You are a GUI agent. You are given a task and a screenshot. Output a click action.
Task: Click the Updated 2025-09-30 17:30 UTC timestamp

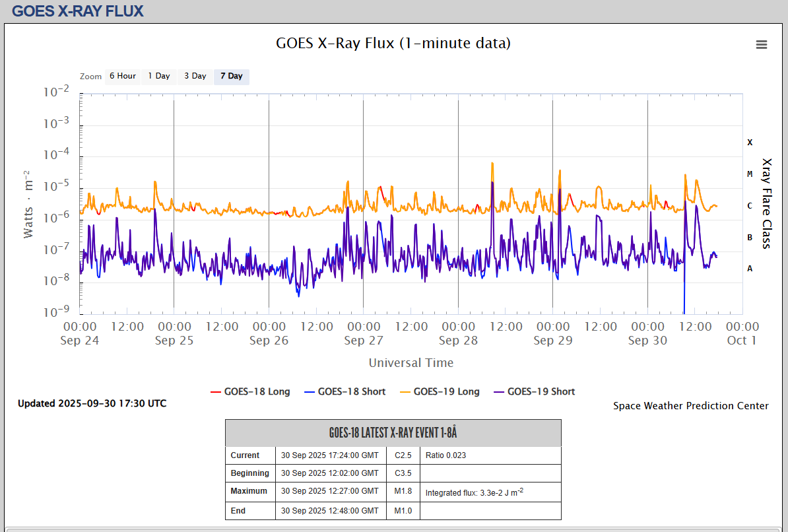point(92,403)
